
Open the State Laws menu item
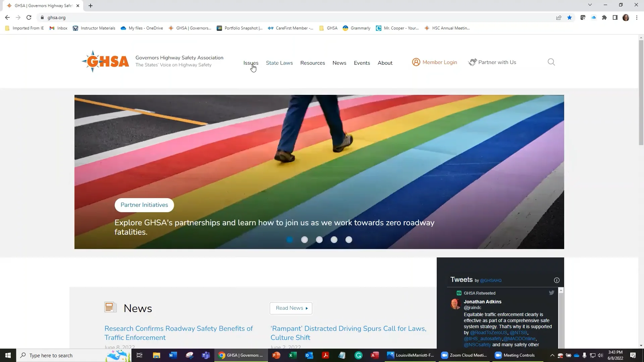[x=279, y=63]
